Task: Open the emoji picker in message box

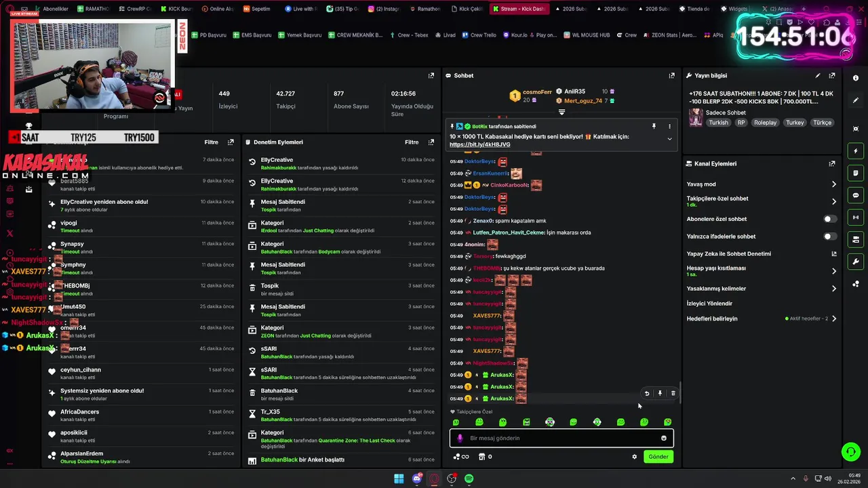Action: click(664, 438)
